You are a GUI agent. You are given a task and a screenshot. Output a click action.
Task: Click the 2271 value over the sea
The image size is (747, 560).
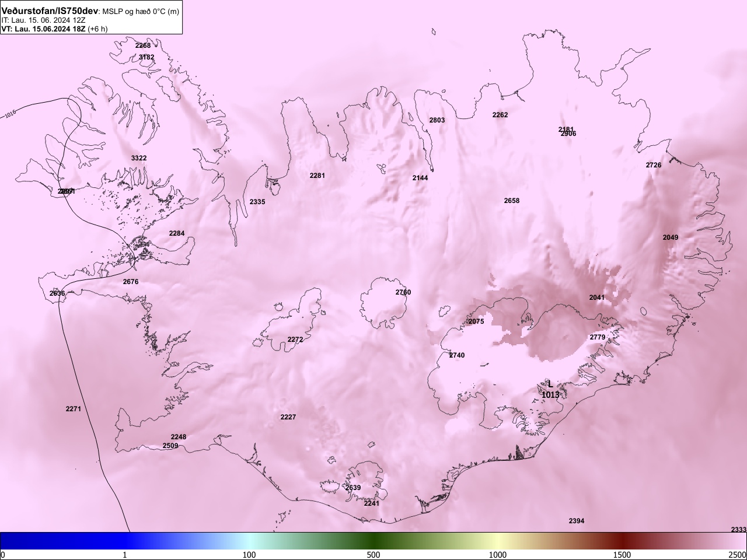click(x=74, y=409)
